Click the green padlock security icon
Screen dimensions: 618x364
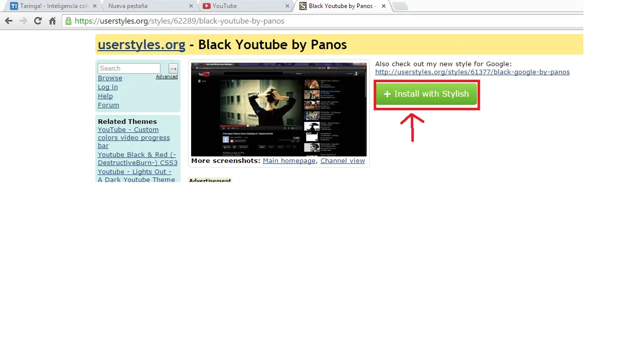pos(69,21)
